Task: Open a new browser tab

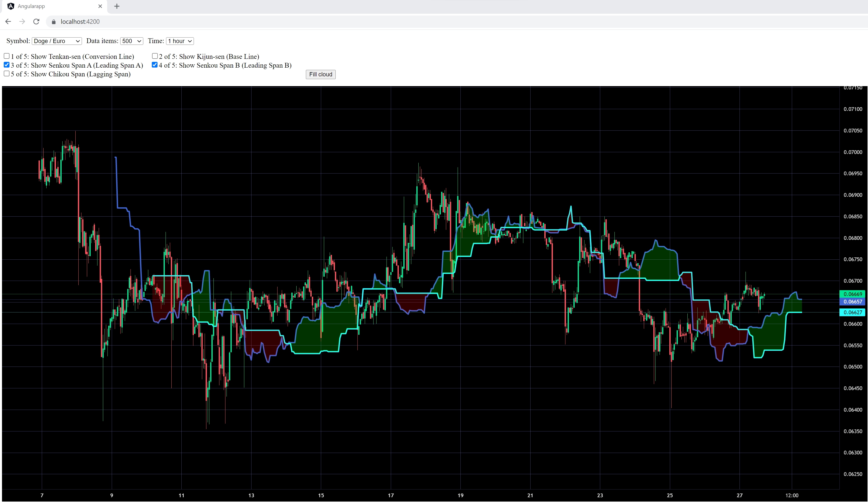Action: pos(117,6)
